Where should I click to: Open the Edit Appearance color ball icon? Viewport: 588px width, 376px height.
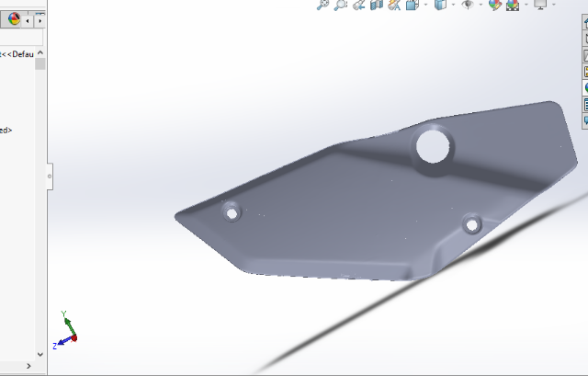495,5
